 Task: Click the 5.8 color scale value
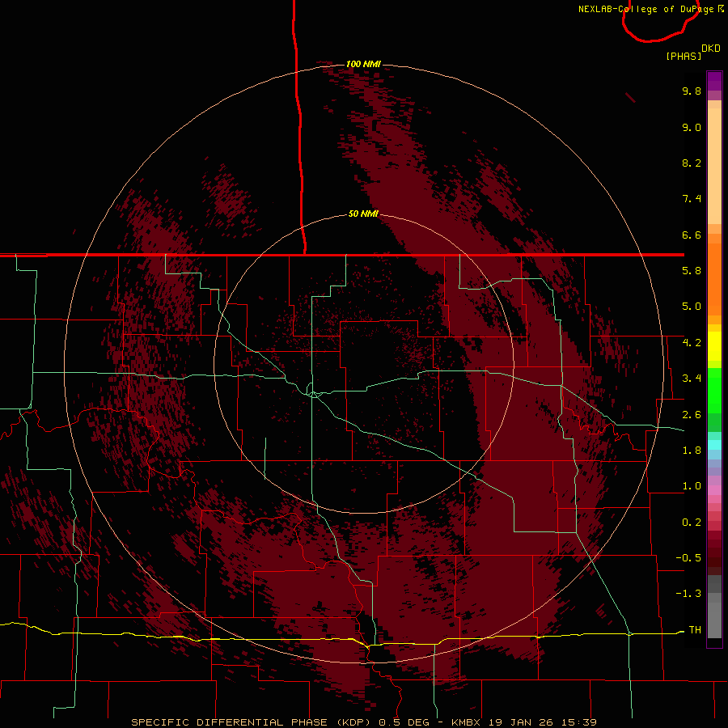click(692, 271)
